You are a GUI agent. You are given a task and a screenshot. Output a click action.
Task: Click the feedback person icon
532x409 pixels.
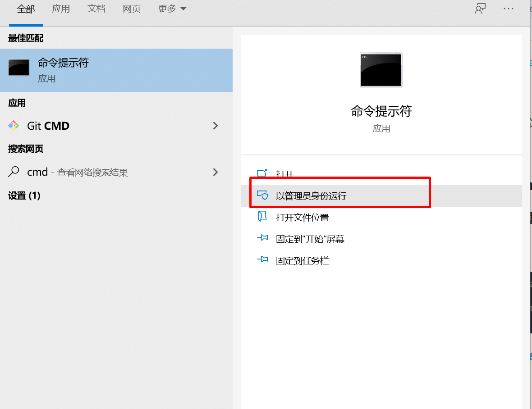click(x=480, y=9)
